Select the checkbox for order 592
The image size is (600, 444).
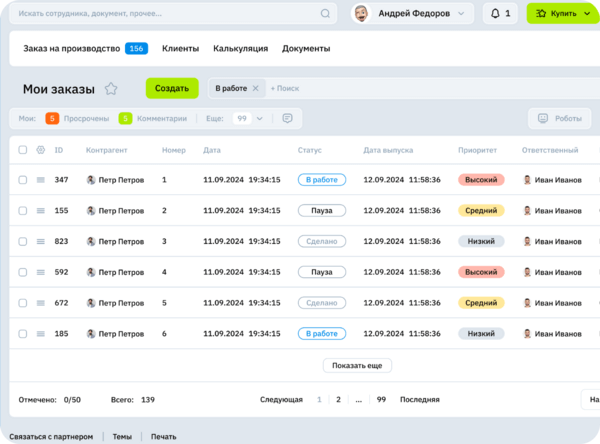[22, 272]
